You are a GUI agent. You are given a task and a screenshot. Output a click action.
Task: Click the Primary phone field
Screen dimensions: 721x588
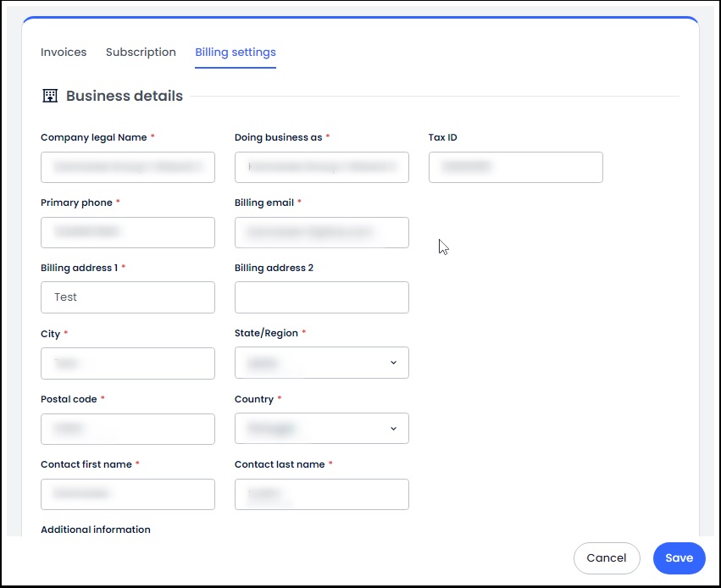[127, 232]
